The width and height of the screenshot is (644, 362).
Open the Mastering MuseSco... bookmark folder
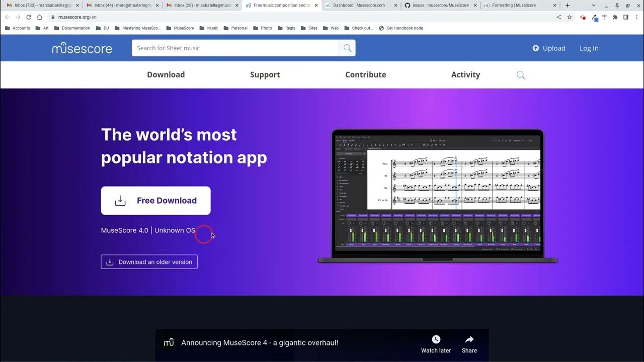click(137, 28)
